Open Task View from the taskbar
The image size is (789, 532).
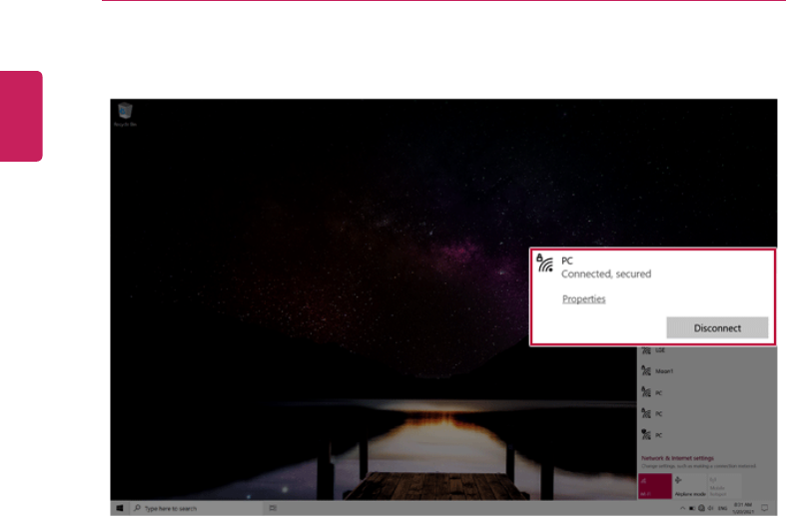pyautogui.click(x=273, y=508)
